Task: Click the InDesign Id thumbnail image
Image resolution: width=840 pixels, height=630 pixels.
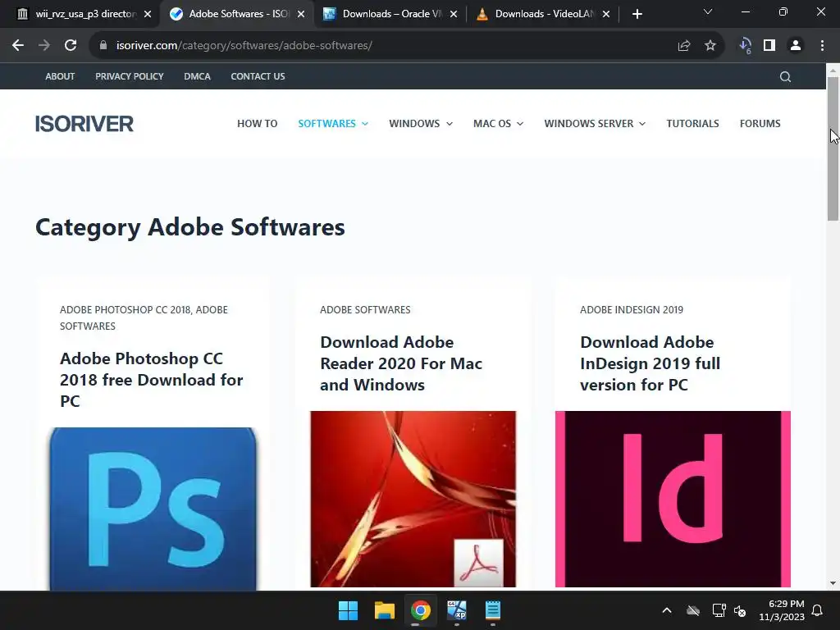Action: pyautogui.click(x=673, y=500)
